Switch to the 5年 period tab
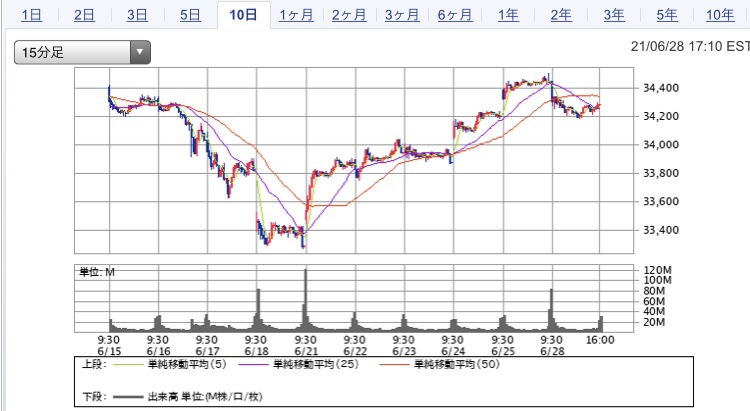 (667, 15)
